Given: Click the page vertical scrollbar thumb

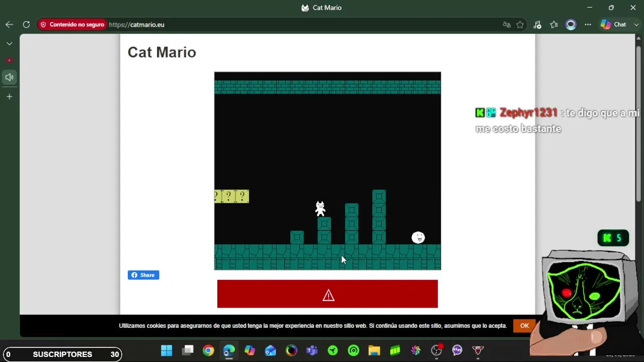Looking at the screenshot, I should pyautogui.click(x=638, y=123).
